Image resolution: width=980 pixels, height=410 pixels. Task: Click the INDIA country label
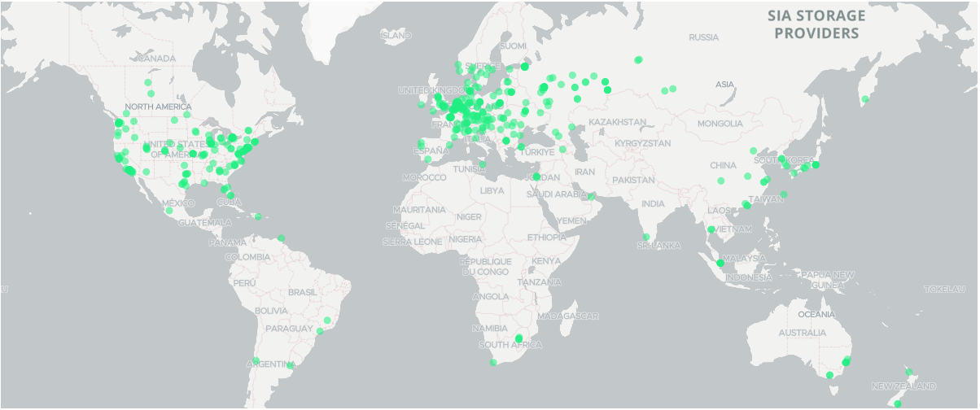point(653,204)
